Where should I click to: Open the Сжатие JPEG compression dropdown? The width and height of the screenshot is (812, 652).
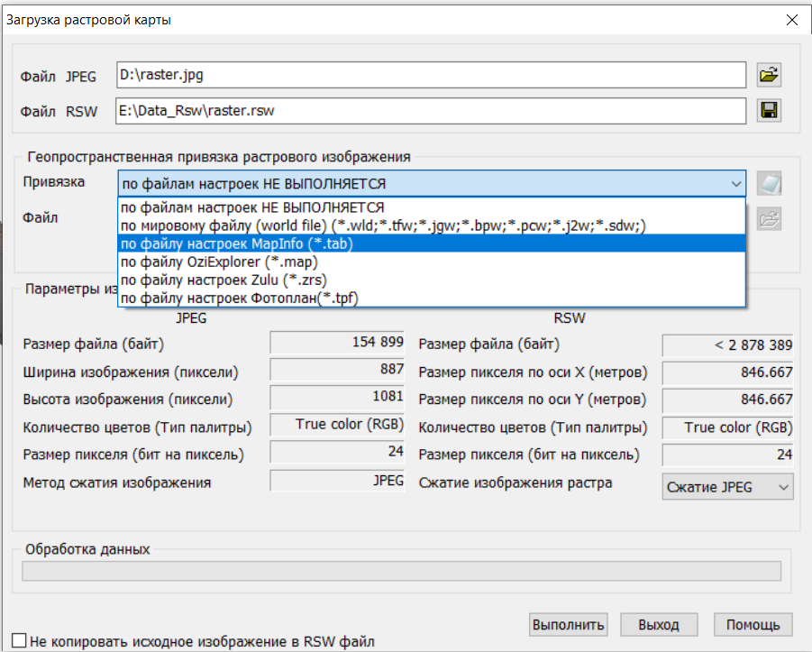coord(727,487)
